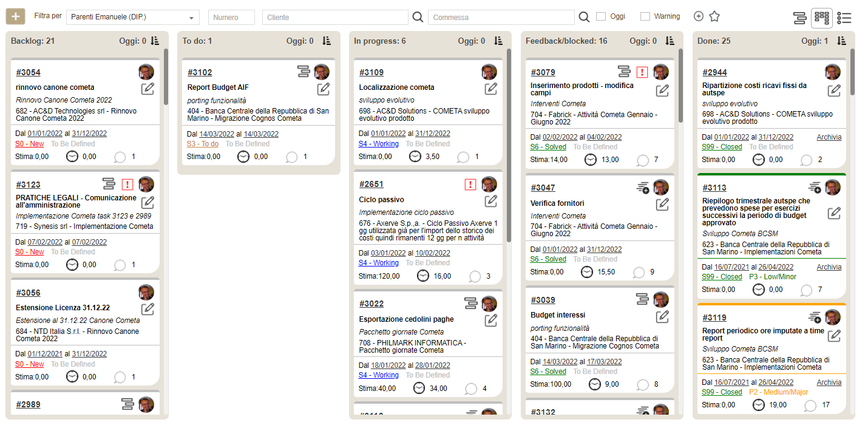Click the add new task plus button
868x428 pixels.
tap(15, 17)
